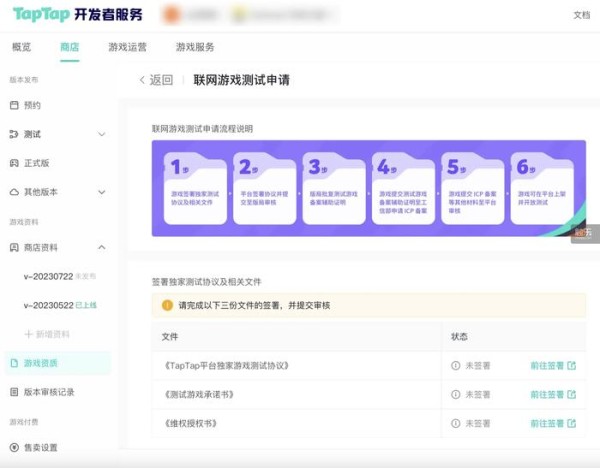600x468 pixels.
Task: Click the back arrow next to 返回
Action: click(142, 80)
